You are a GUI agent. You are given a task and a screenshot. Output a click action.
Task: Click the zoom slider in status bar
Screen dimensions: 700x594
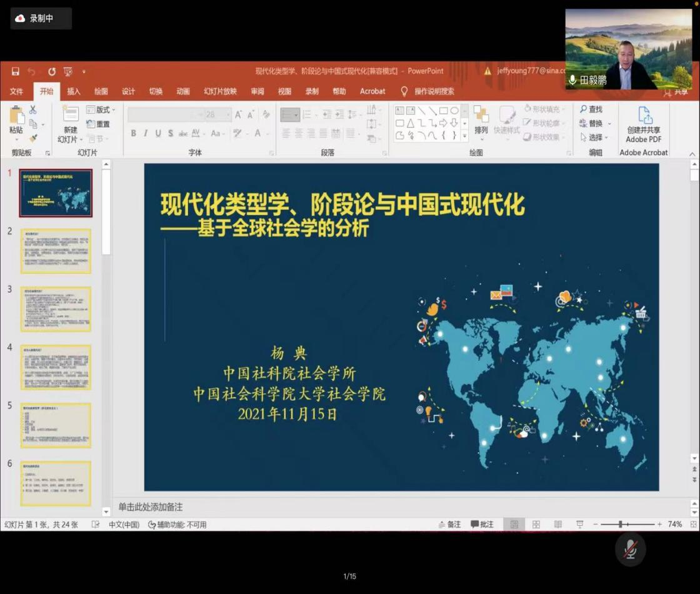620,525
